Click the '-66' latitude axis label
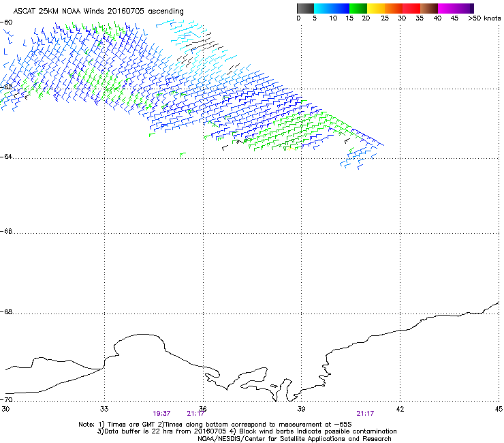504x443 pixels. (x=6, y=231)
